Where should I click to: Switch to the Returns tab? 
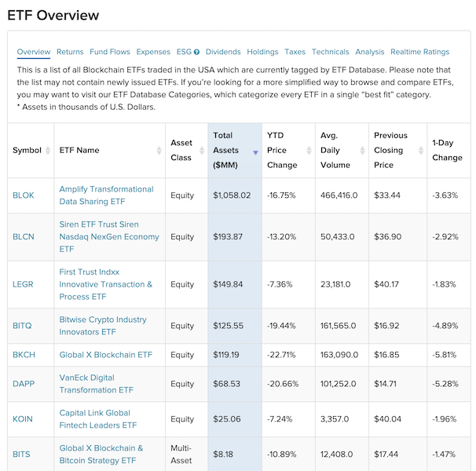coord(70,52)
